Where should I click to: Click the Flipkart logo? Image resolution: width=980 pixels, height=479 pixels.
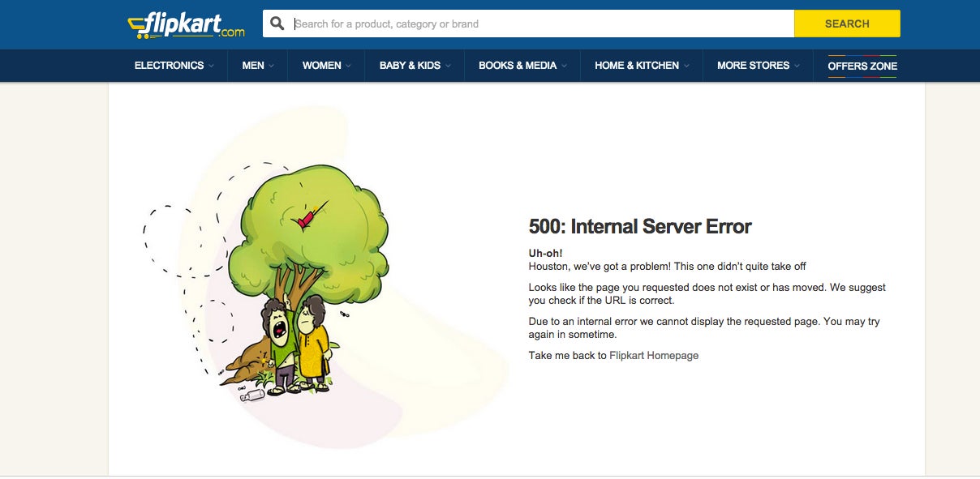(187, 25)
